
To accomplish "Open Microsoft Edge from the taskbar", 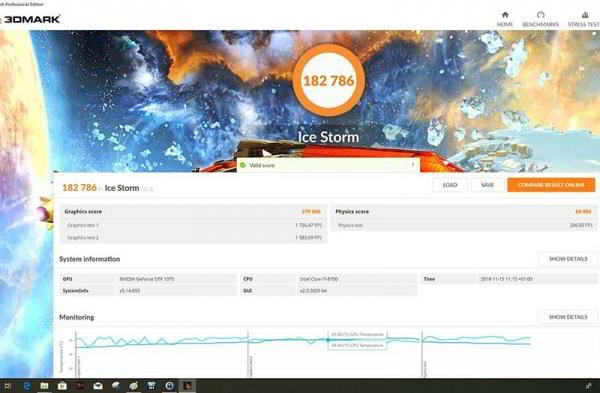I will pyautogui.click(x=26, y=386).
